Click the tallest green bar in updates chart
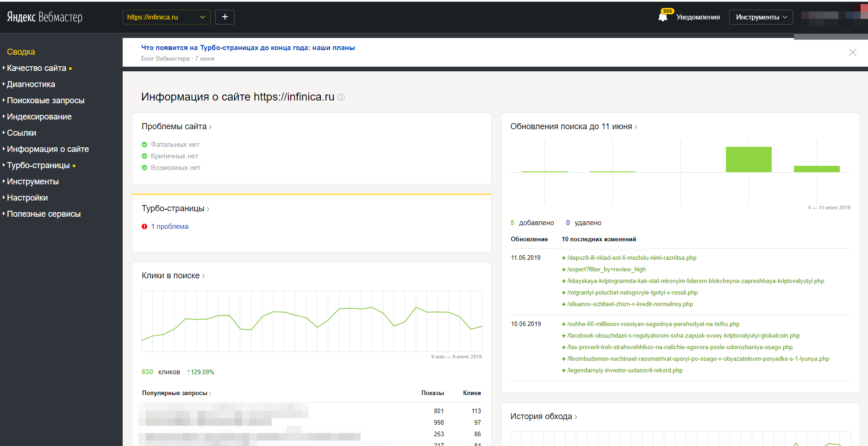Viewport: 868px width, 446px height. 748,159
